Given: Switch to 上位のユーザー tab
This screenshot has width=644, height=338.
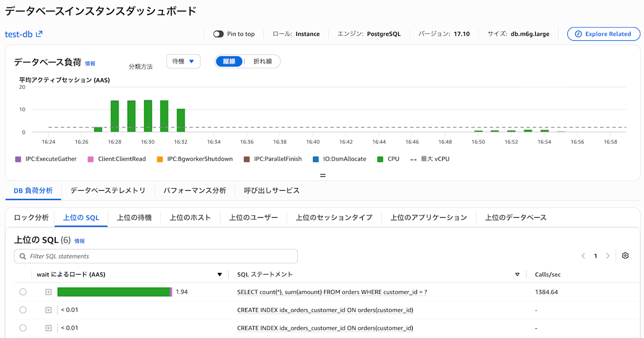Looking at the screenshot, I should tap(254, 218).
